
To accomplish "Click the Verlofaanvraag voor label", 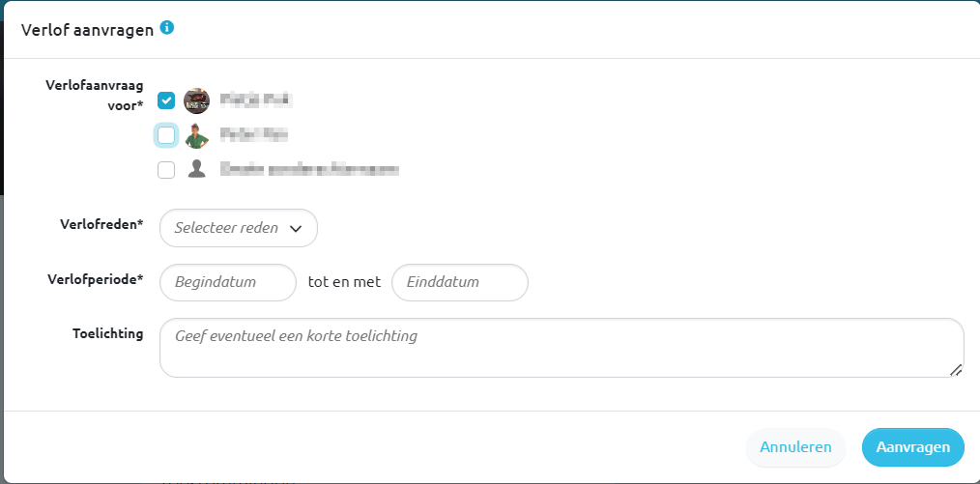I will (x=95, y=95).
